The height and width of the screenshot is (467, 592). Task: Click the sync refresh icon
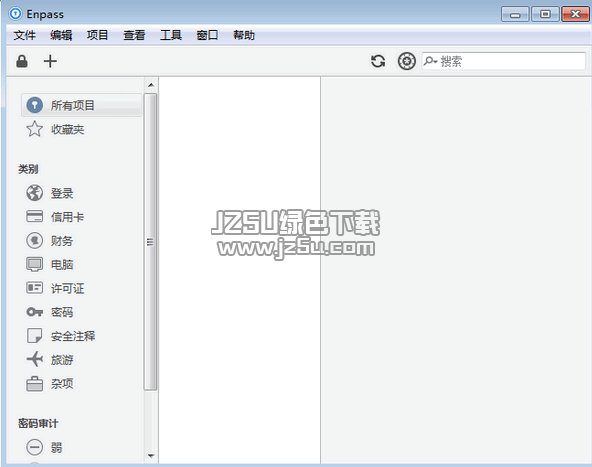[x=378, y=61]
